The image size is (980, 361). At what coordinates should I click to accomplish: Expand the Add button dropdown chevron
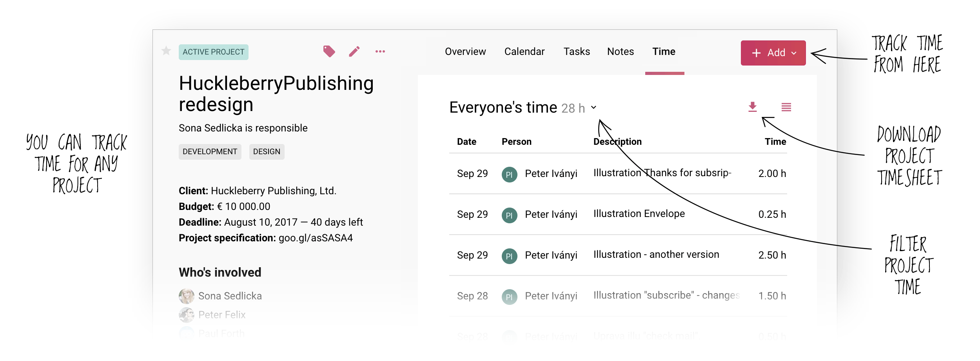794,53
